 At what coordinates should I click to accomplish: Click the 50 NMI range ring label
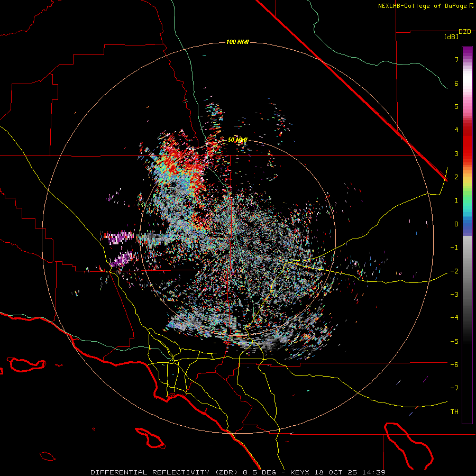[x=237, y=140]
